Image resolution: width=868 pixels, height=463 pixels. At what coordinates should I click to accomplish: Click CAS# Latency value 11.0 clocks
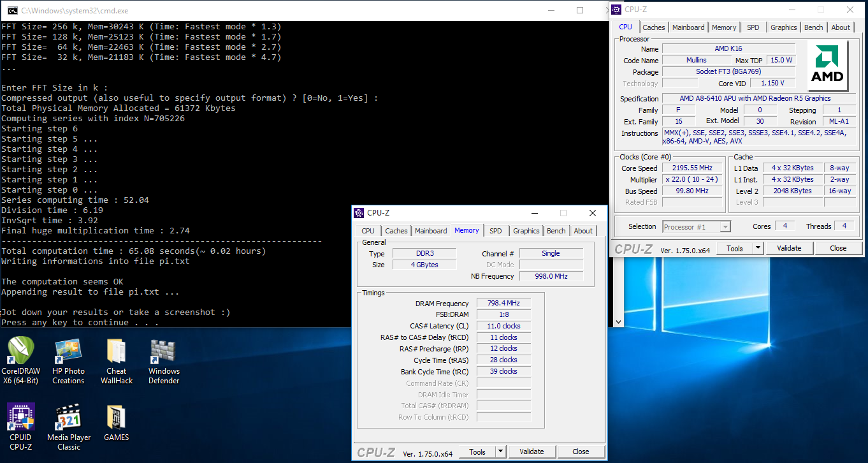(503, 326)
